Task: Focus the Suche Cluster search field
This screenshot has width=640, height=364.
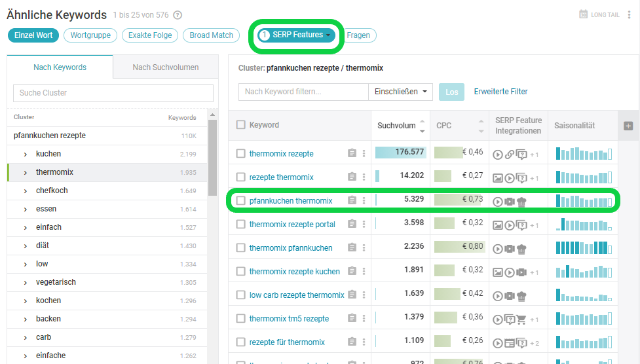Action: 113,93
